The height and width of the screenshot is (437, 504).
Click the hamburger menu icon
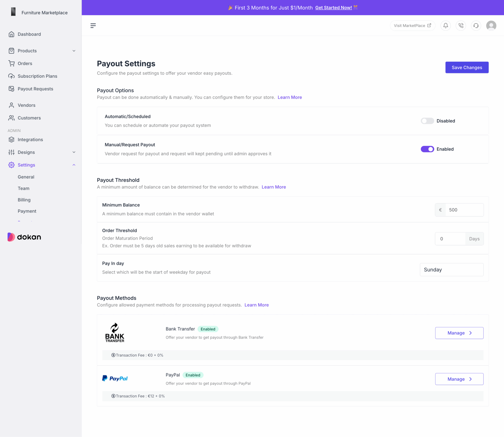tap(93, 25)
